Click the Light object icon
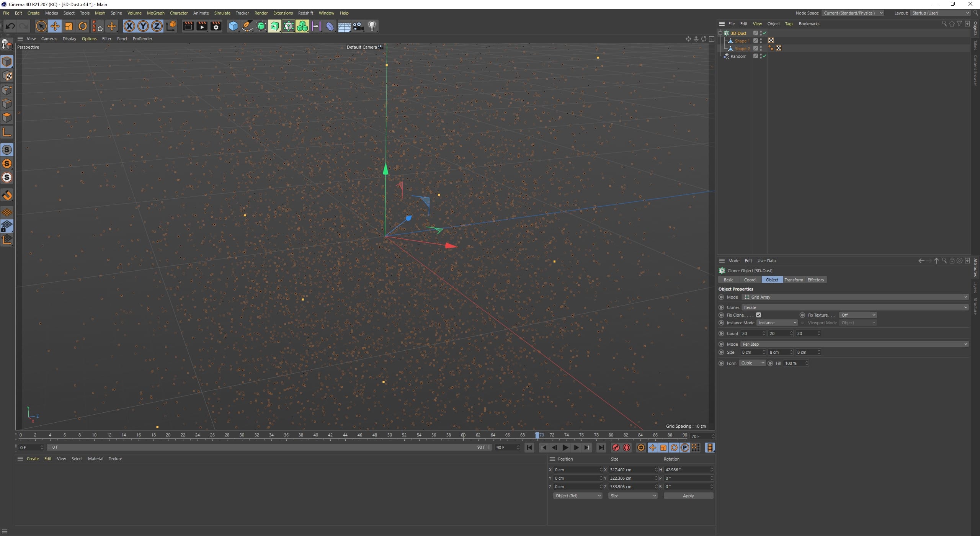The width and height of the screenshot is (980, 536). 372,26
